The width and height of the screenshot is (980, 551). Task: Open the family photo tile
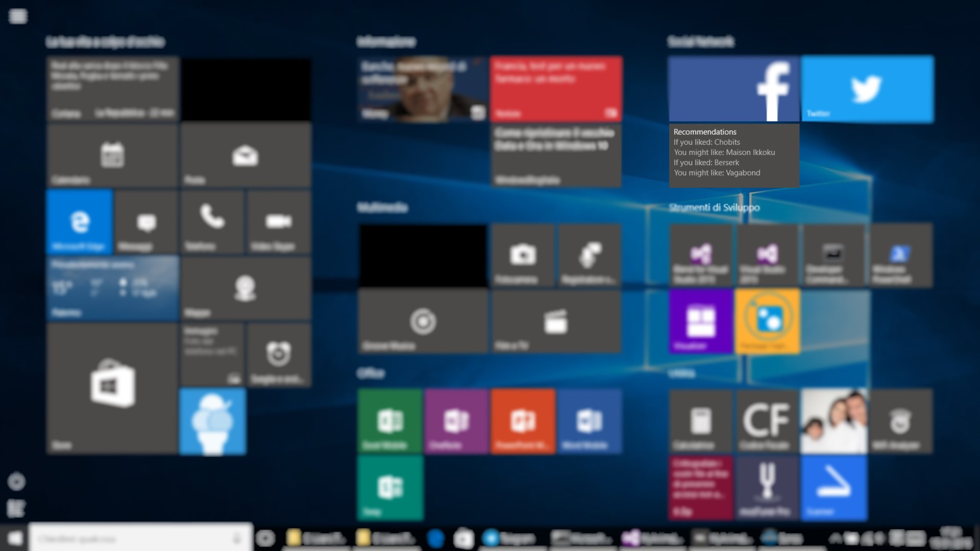coord(834,421)
